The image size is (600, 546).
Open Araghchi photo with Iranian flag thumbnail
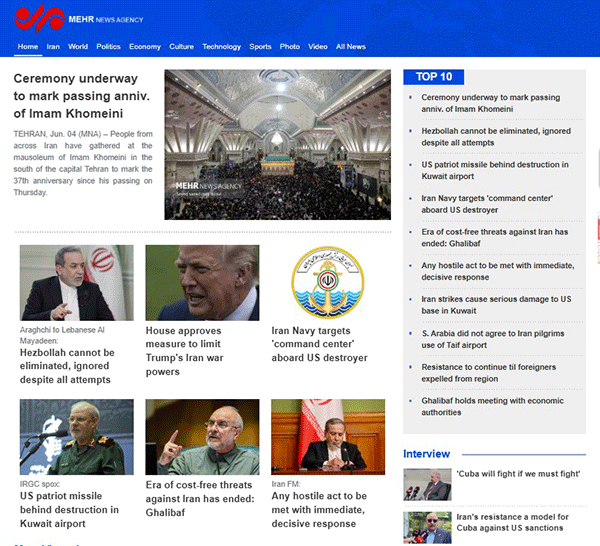(x=77, y=283)
